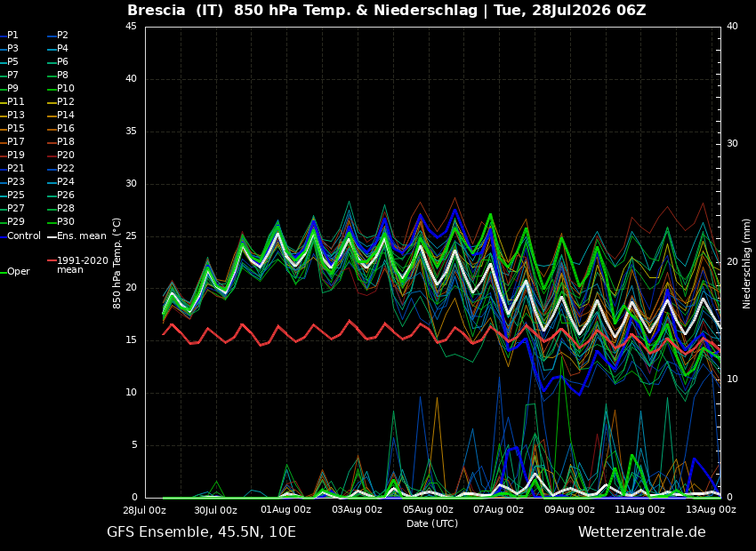This screenshot has width=756, height=551.
Task: Click the Oper legend entry
Action: (x=19, y=272)
